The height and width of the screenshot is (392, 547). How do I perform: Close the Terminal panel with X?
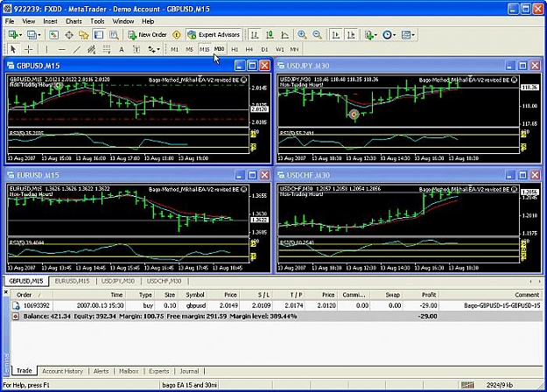click(x=6, y=292)
